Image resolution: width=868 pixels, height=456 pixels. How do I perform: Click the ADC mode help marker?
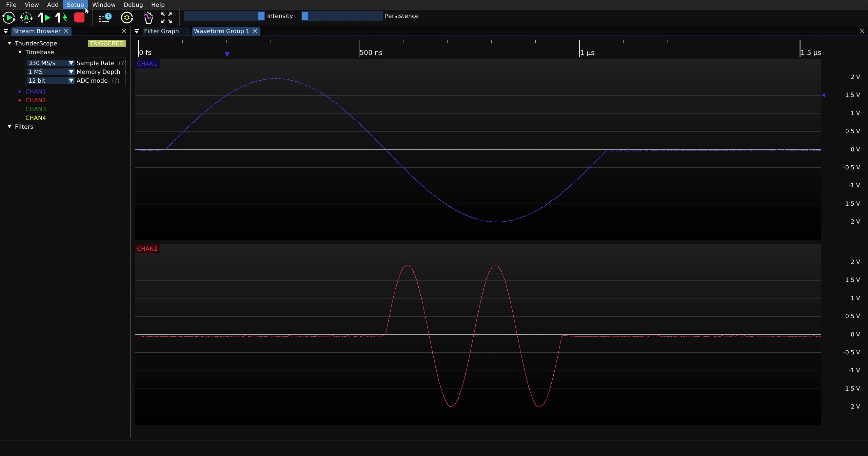116,81
